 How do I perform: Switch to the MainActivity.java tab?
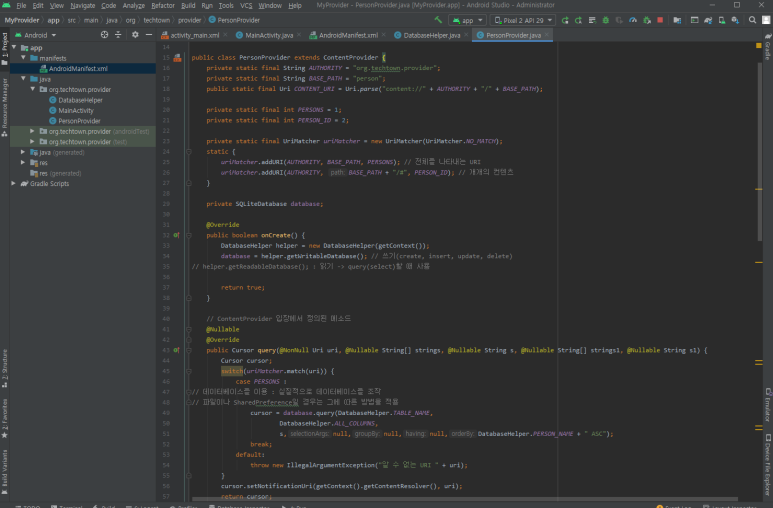269,35
